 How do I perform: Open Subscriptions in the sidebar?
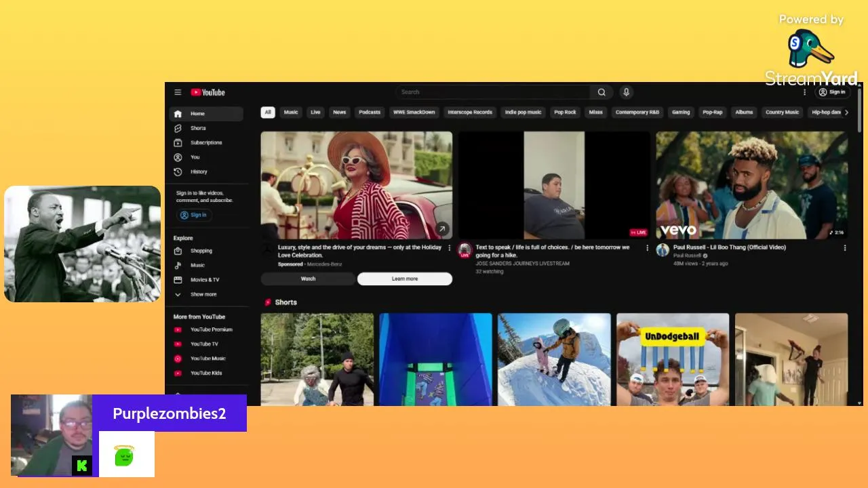206,143
